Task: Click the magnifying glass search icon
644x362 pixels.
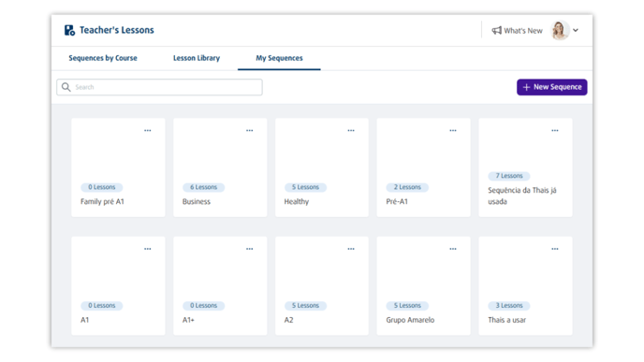Action: pos(66,87)
